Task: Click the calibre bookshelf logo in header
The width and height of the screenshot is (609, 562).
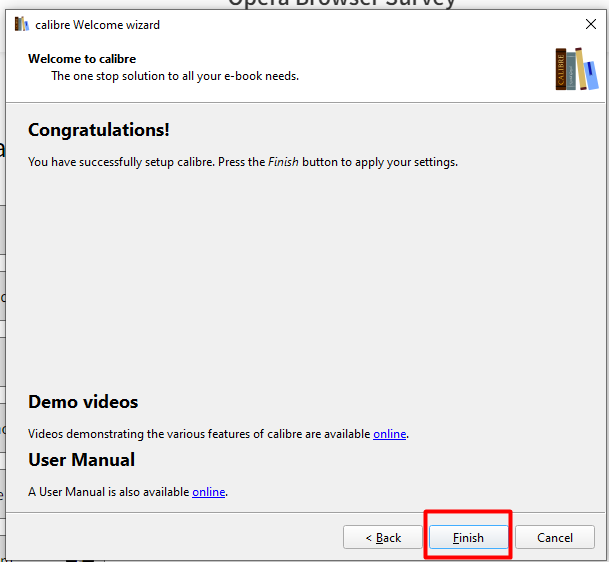Action: point(577,69)
